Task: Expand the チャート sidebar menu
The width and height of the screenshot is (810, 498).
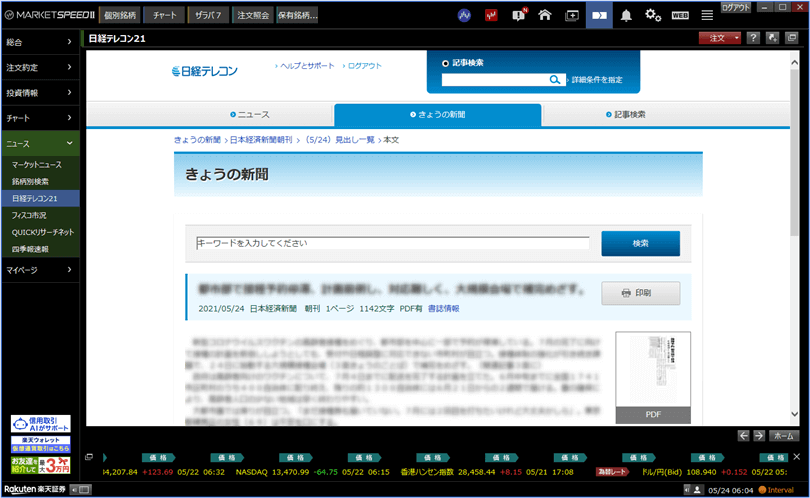Action: pos(40,118)
